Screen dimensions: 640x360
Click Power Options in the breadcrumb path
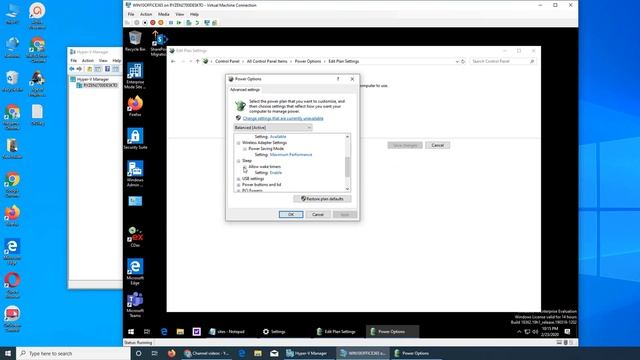click(x=308, y=61)
